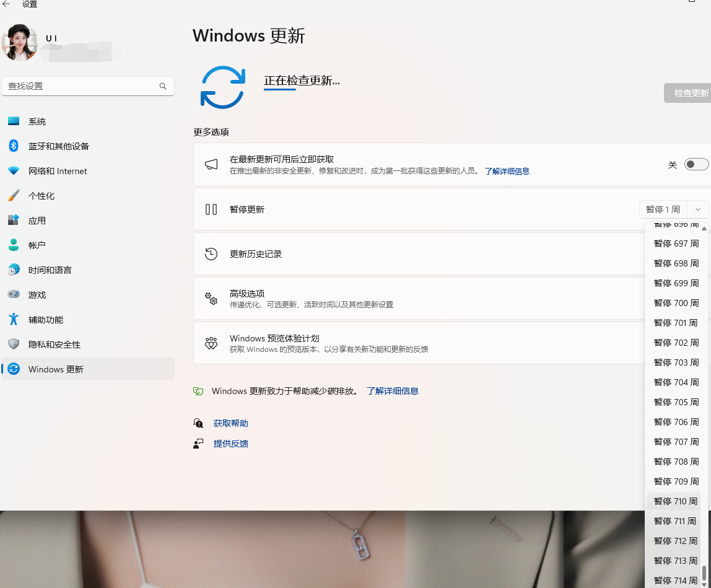Open 个性化 settings
The width and height of the screenshot is (711, 588).
(x=88, y=196)
